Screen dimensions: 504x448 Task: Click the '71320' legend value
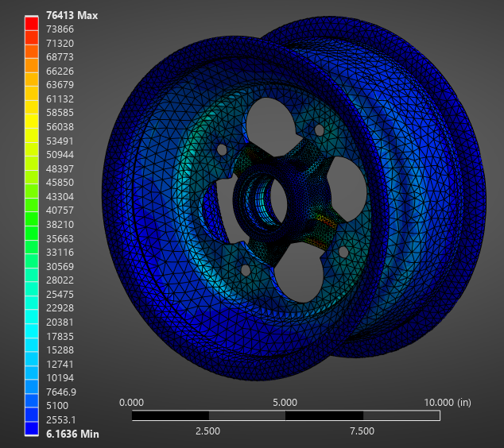coord(60,44)
